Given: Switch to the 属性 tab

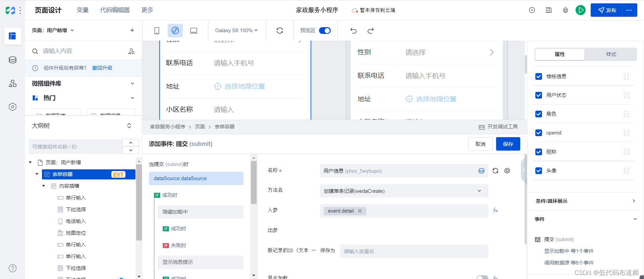Looking at the screenshot, I should 559,54.
